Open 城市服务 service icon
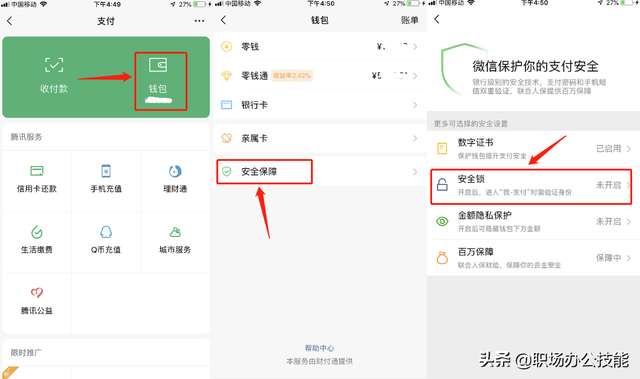This screenshot has height=379, width=640. coord(175,232)
